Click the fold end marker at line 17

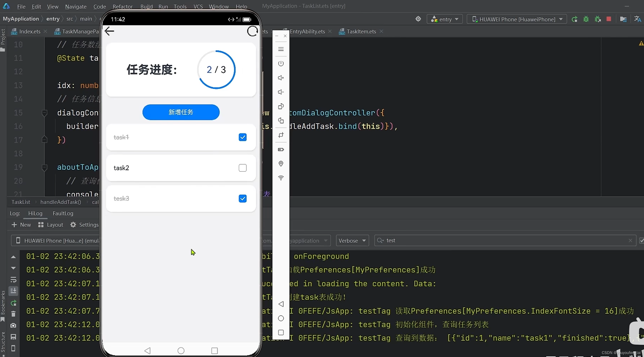tap(44, 139)
